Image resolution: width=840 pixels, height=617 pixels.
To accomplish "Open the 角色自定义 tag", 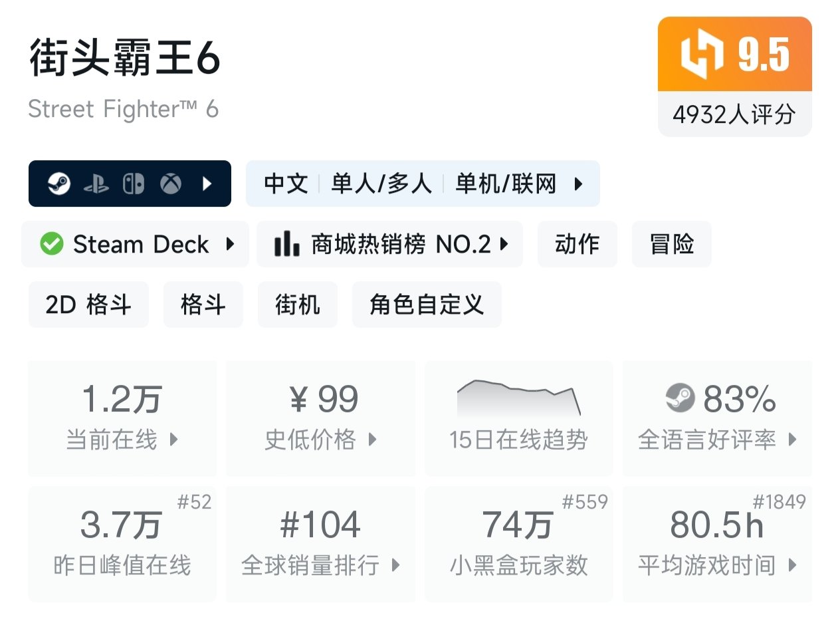I will [426, 305].
